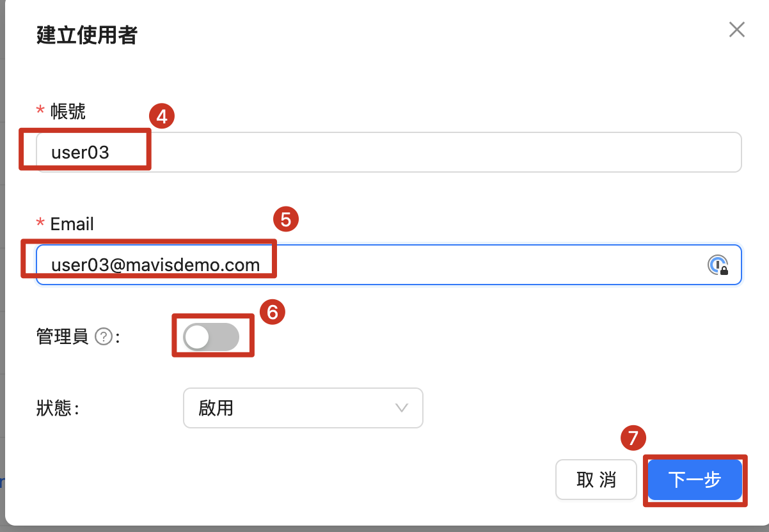The image size is (769, 532).
Task: Enable the 管理員 toggle switch
Action: click(x=210, y=336)
